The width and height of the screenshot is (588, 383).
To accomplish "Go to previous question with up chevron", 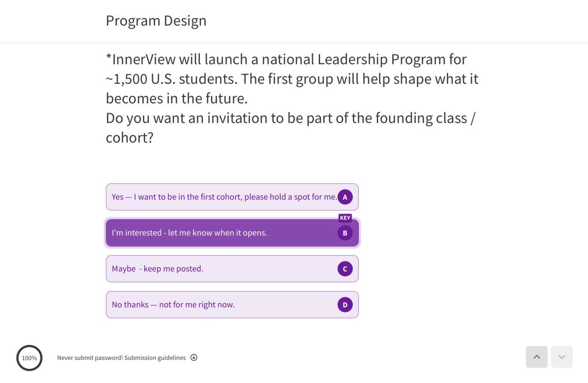I will click(x=537, y=357).
